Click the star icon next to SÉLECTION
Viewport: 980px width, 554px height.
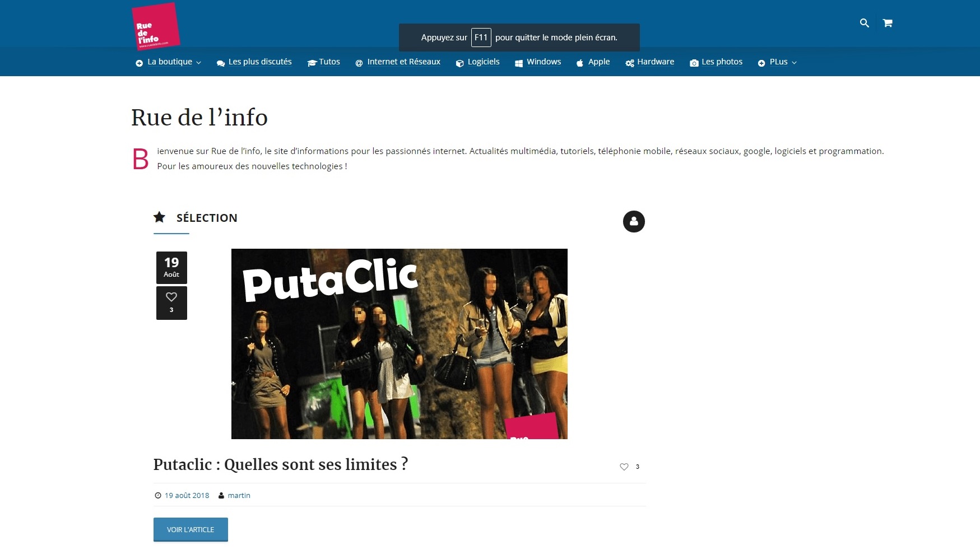click(160, 217)
